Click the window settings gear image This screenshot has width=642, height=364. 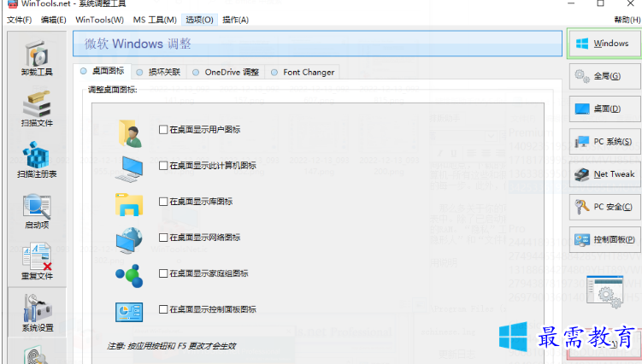point(605,291)
